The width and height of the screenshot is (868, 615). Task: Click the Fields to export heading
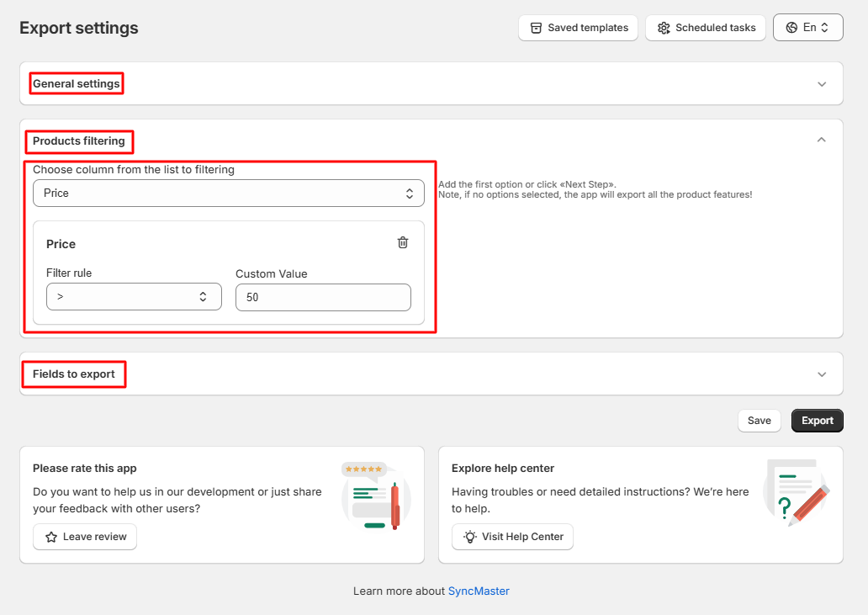(x=74, y=374)
